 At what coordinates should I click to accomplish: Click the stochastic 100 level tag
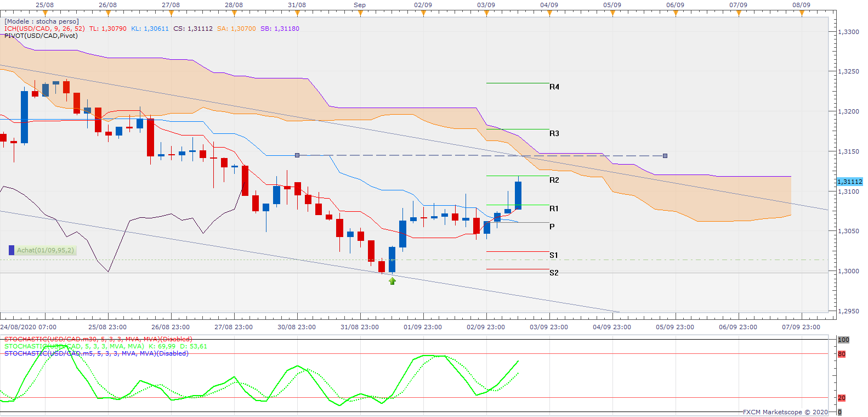(843, 340)
